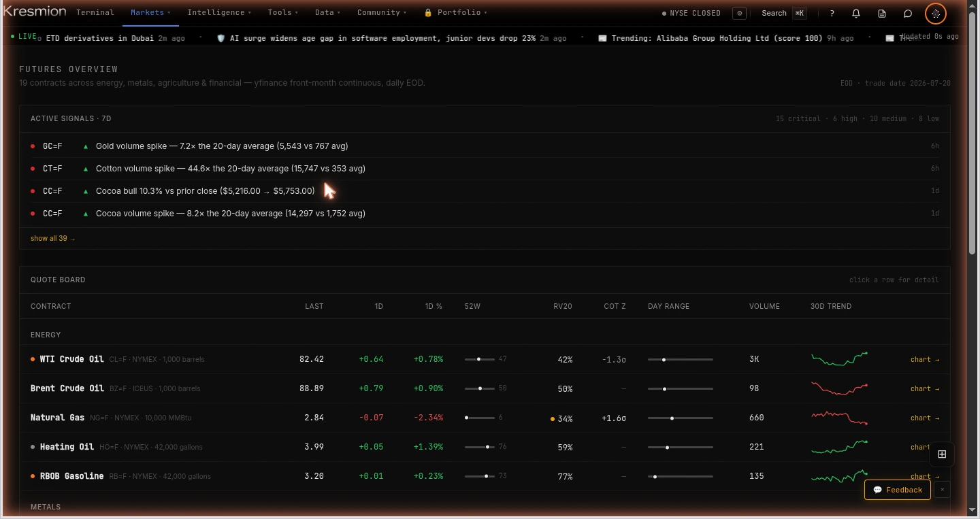The width and height of the screenshot is (980, 519).
Task: Open the Tools dropdown menu
Action: (283, 12)
